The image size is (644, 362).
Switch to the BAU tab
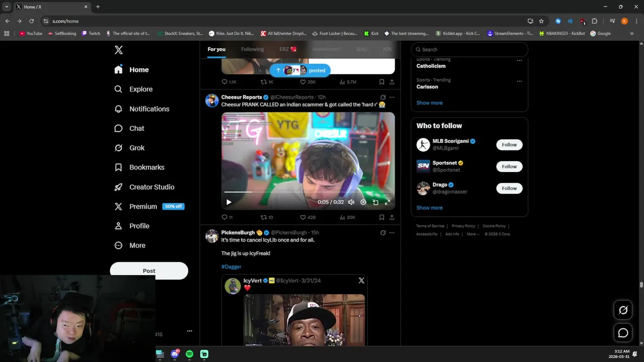(362, 49)
